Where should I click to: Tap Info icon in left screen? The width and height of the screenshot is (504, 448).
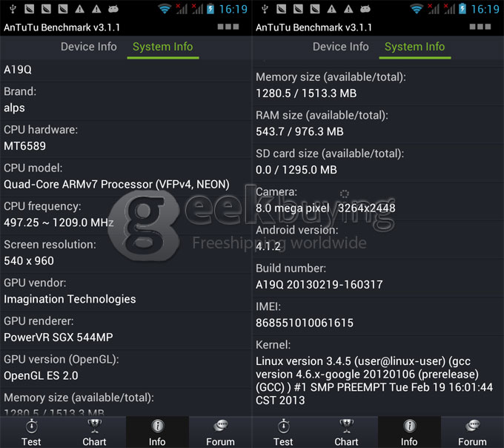[157, 426]
